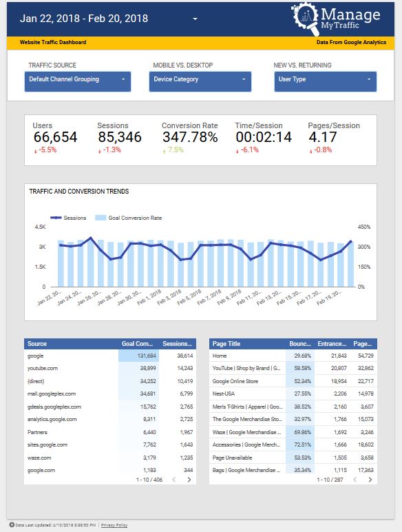The image size is (402, 532).
Task: Click the Pages/Session value 4.17
Action: click(323, 137)
